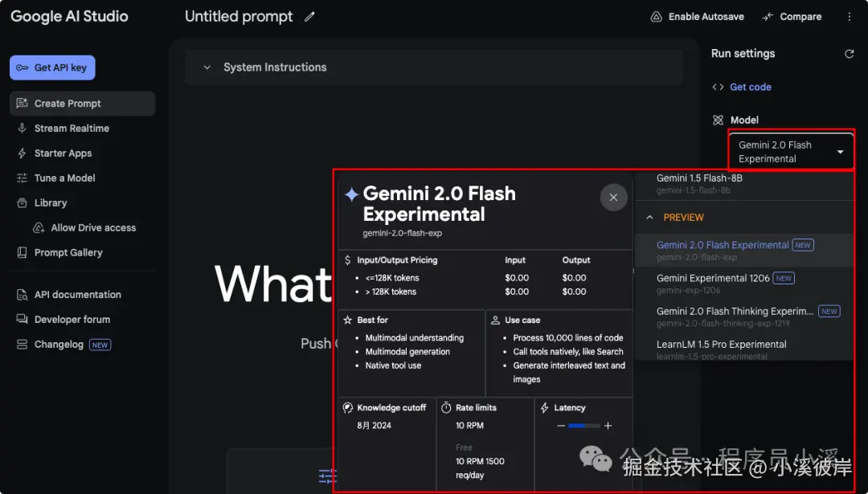Go to Starter Apps
The width and height of the screenshot is (868, 494).
(x=83, y=153)
